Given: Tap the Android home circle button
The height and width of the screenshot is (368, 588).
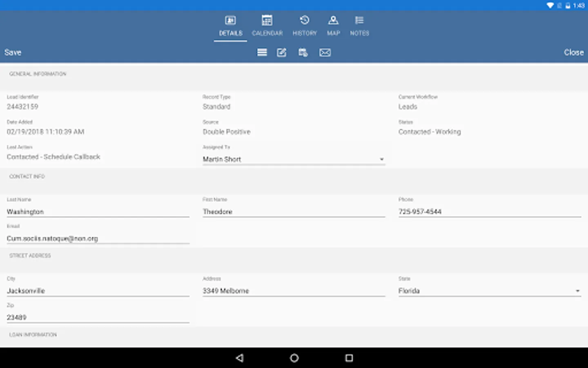Looking at the screenshot, I should [x=294, y=358].
